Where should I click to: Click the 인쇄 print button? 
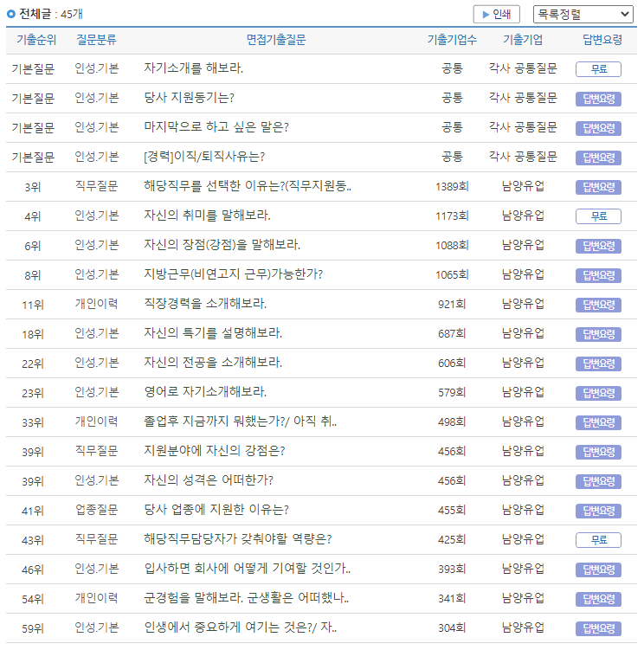tap(496, 14)
